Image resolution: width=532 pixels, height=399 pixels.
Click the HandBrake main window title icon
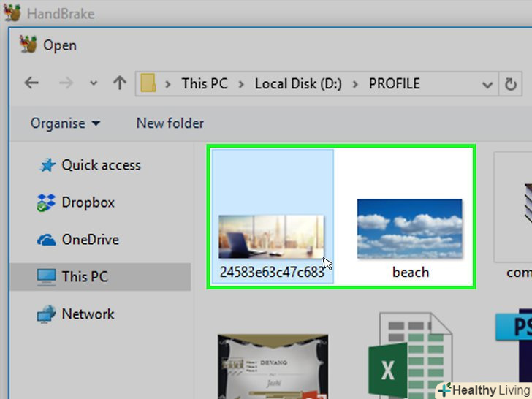(12, 12)
